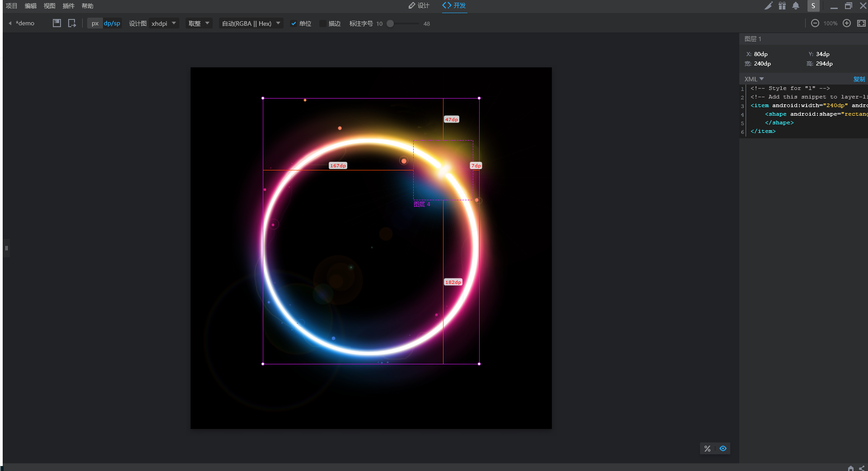Click the left panel collapse handle
The image size is (868, 471).
(x=6, y=248)
